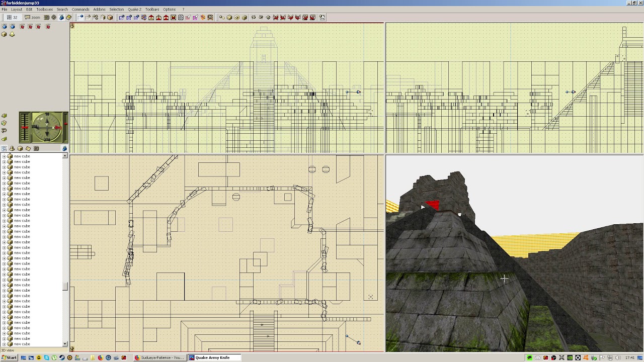The width and height of the screenshot is (644, 362).
Task: Click the zoom button in the toolbar
Action: click(x=32, y=17)
